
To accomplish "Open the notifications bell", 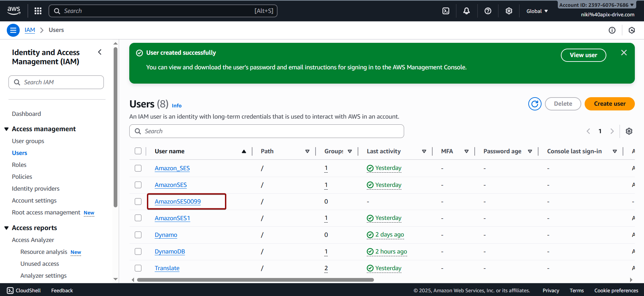I will (467, 11).
